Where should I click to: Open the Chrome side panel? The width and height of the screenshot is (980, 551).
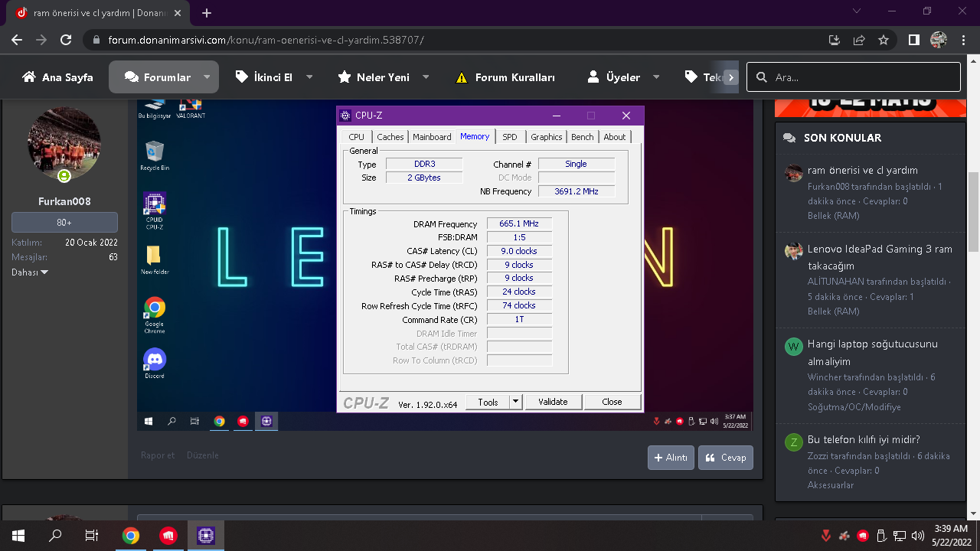click(x=914, y=40)
